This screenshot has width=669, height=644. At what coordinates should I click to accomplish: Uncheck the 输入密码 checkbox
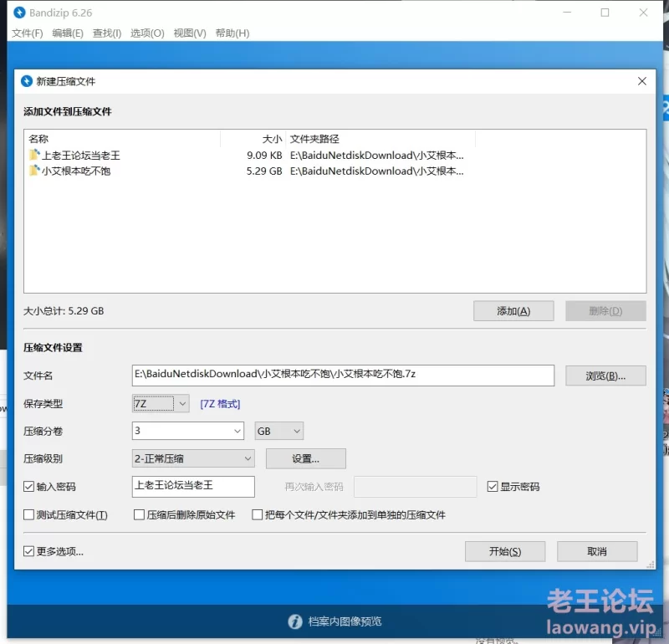(x=29, y=487)
